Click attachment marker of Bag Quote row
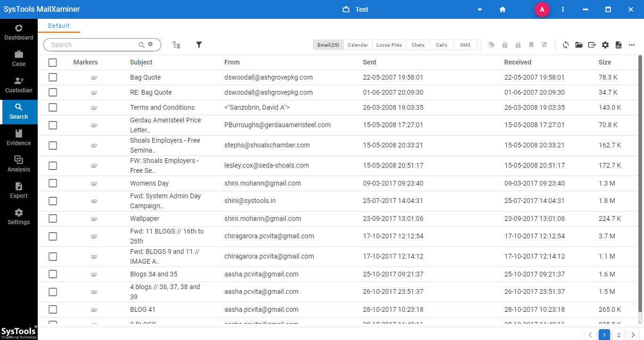Screen dimensions: 644x340 pyautogui.click(x=94, y=77)
